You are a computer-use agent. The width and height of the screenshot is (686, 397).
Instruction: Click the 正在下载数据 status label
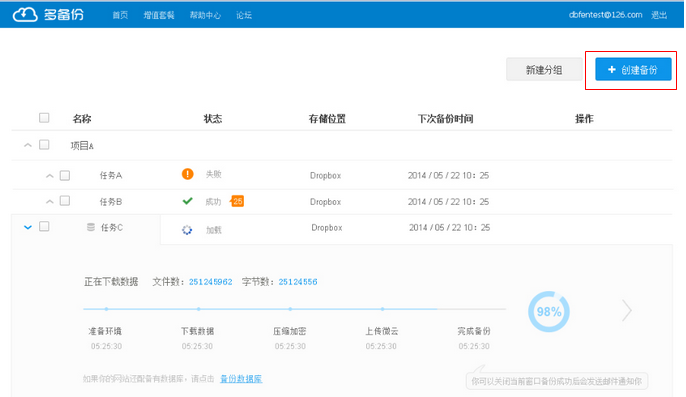coord(111,282)
